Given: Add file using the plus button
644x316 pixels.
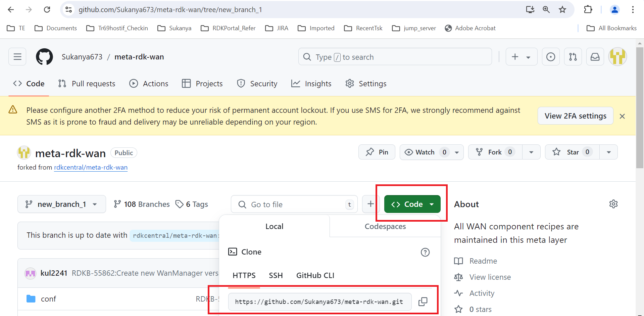Looking at the screenshot, I should tap(370, 204).
